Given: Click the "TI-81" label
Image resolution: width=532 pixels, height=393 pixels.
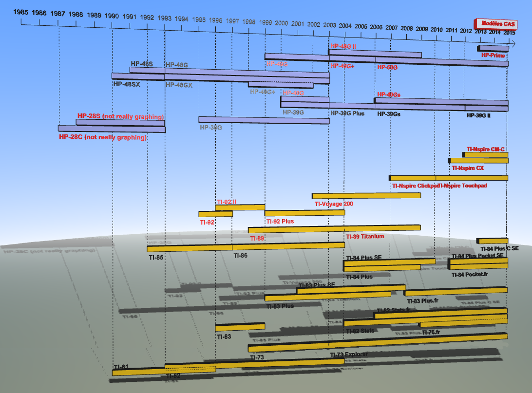Looking at the screenshot, I should 121,367.
